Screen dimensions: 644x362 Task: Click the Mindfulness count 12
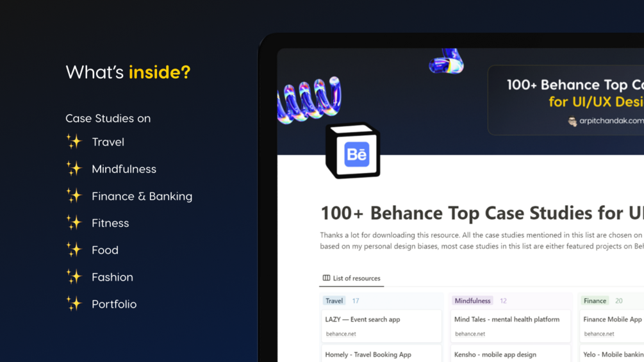(503, 301)
